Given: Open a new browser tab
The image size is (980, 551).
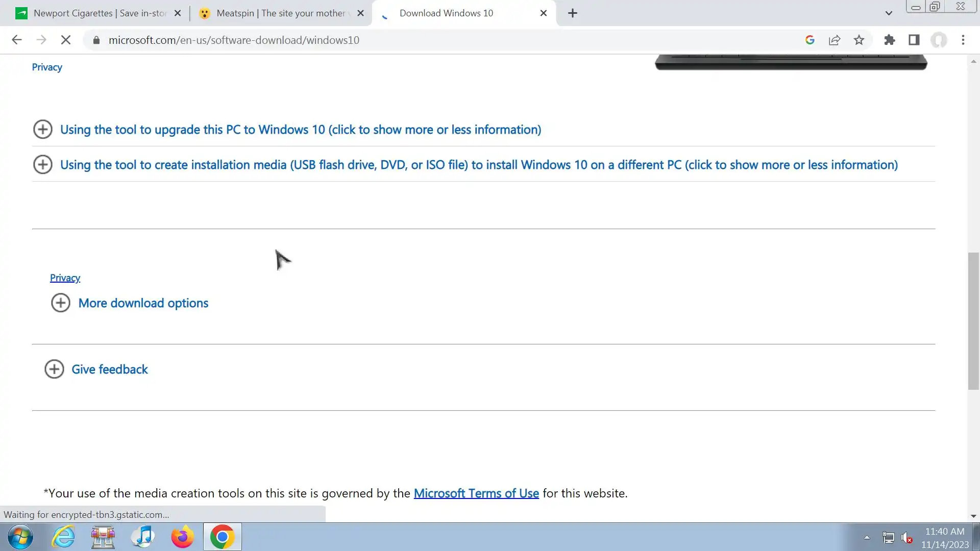Looking at the screenshot, I should point(573,13).
